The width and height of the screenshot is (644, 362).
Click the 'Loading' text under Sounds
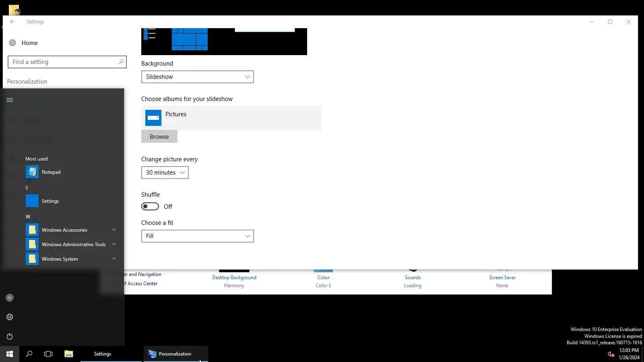(413, 286)
